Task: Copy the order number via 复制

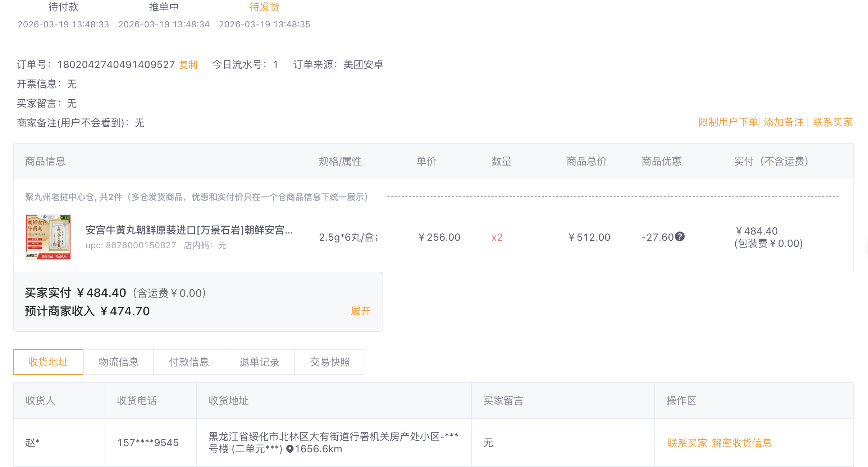Action: 188,65
